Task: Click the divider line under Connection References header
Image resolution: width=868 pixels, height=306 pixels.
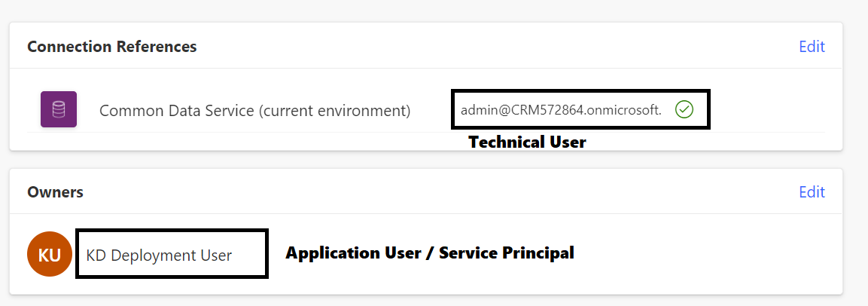Action: [x=425, y=69]
